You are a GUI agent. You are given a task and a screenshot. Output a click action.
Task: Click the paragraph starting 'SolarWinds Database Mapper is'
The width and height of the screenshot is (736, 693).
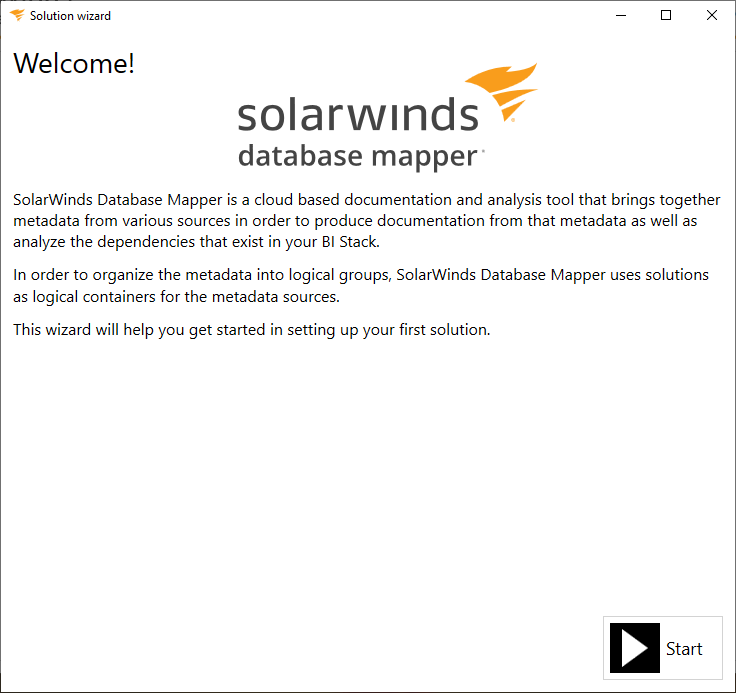tap(367, 221)
